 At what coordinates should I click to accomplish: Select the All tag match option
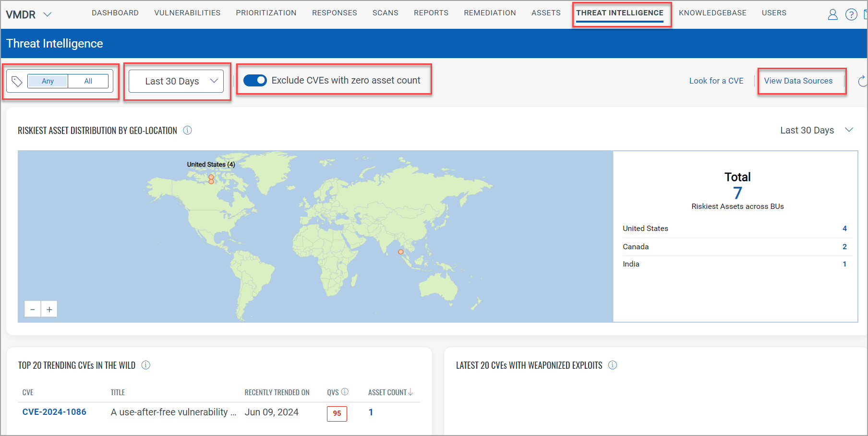[x=88, y=81]
